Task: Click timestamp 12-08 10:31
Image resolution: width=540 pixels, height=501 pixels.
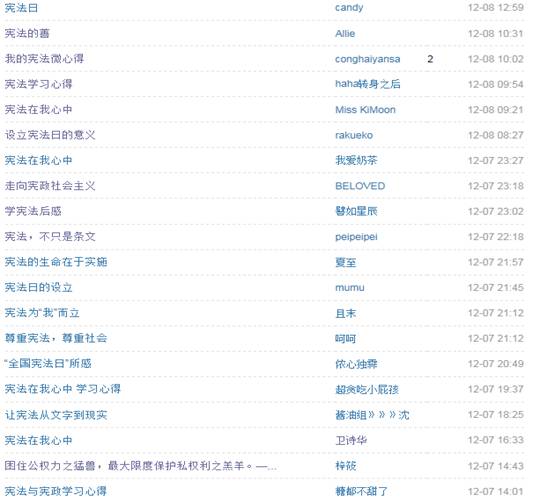Action: tap(496, 33)
